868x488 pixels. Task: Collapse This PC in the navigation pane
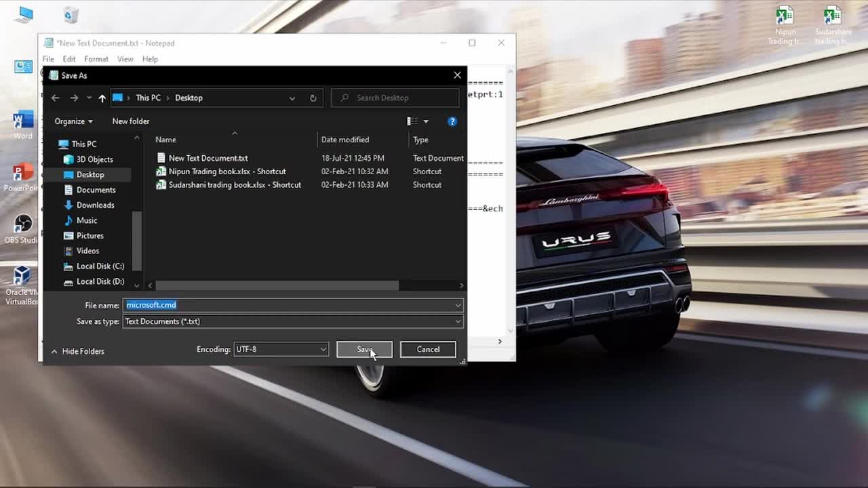(57, 144)
